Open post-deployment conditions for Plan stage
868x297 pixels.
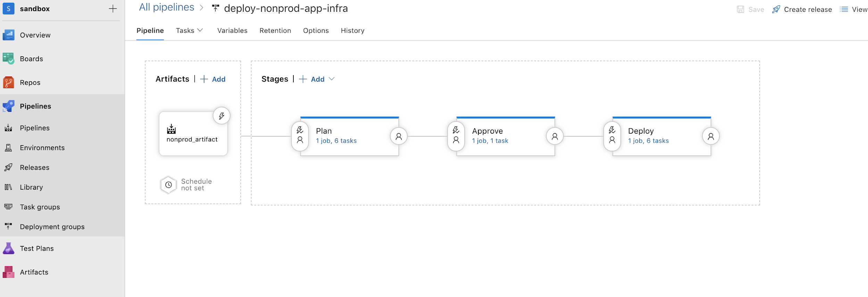(x=399, y=137)
